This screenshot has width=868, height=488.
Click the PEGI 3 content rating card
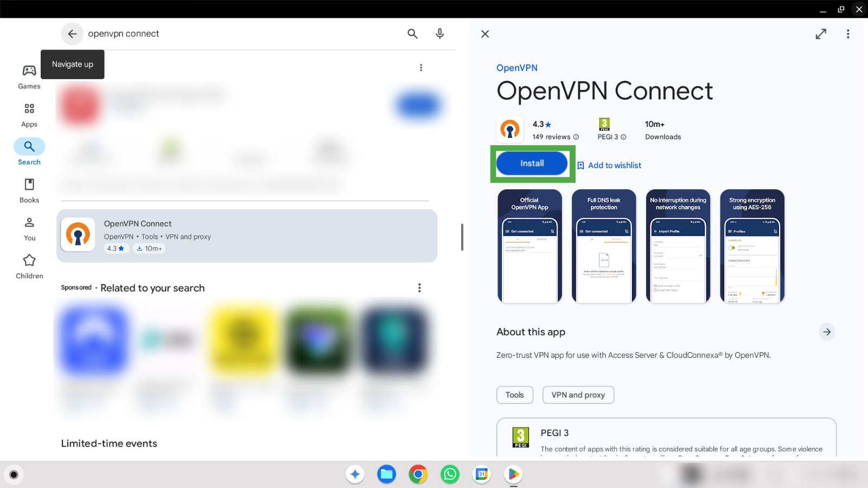[x=666, y=438]
